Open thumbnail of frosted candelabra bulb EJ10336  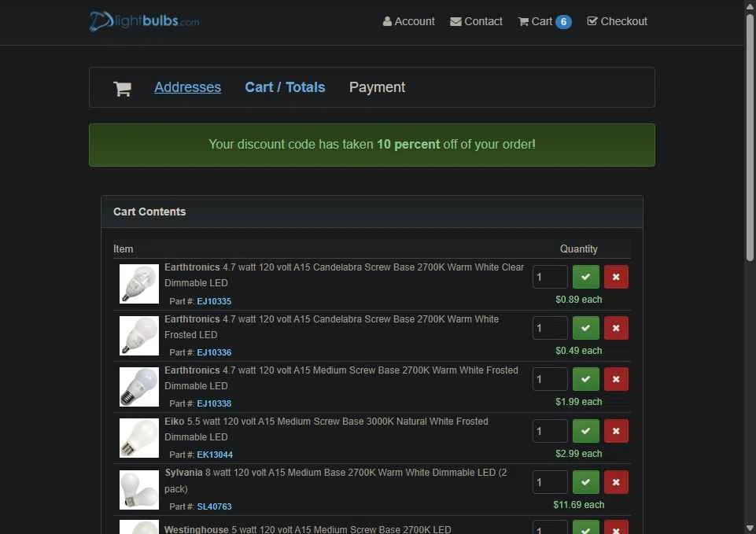(x=139, y=336)
